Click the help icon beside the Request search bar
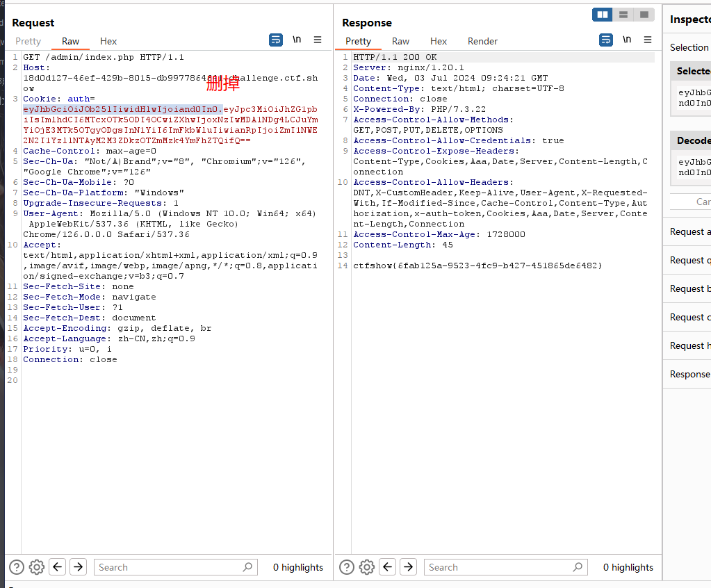Screen dimensions: 711x588 pyautogui.click(x=15, y=567)
